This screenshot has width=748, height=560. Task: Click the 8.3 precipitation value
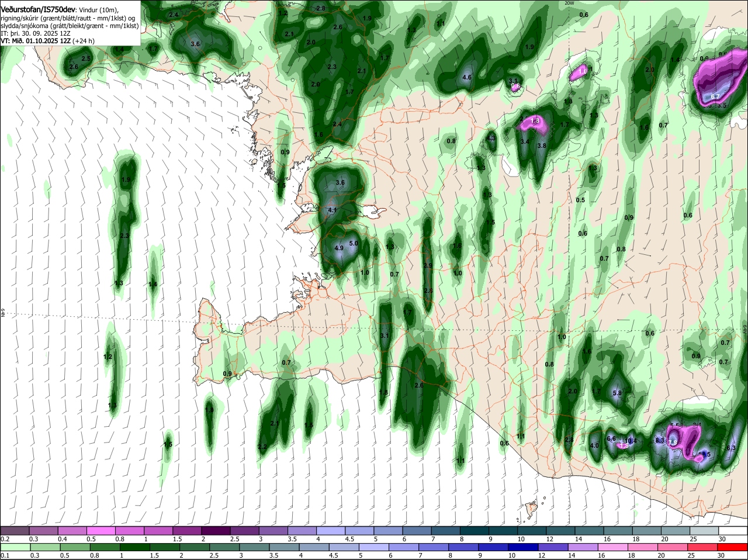tap(660, 440)
